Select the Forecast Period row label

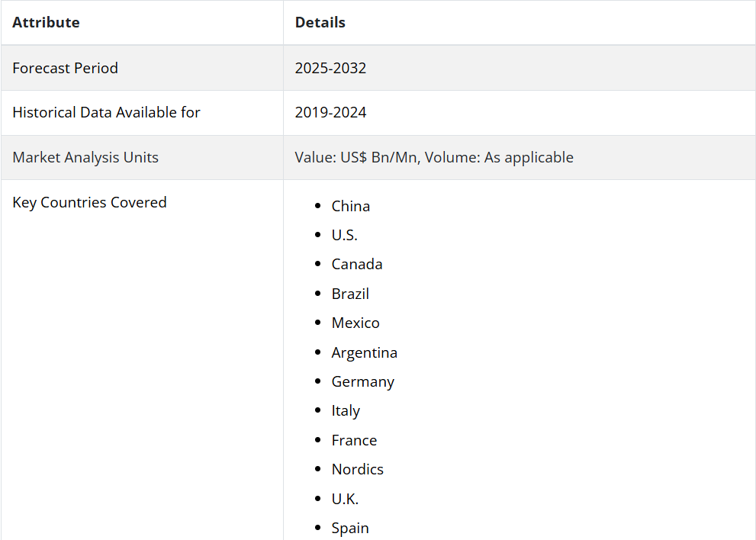click(65, 68)
